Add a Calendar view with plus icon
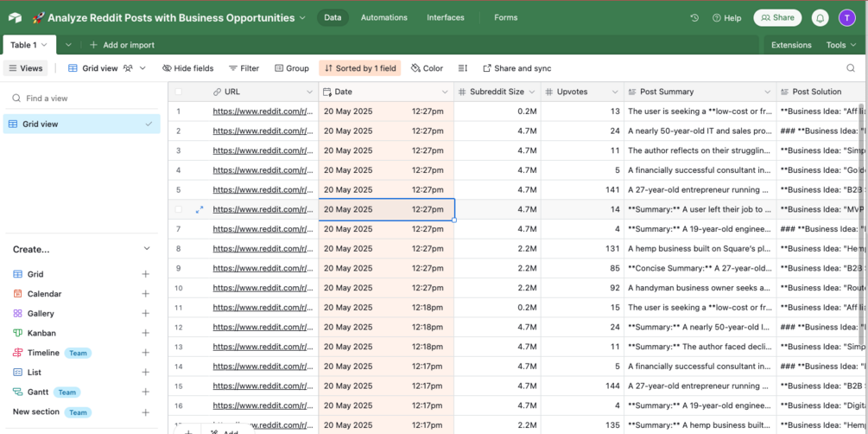 point(146,294)
